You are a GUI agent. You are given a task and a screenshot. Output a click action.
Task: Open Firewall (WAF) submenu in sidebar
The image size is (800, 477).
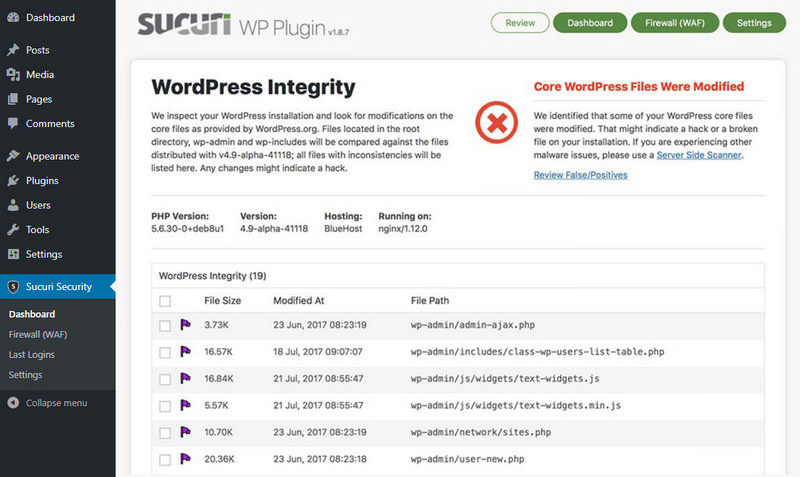[38, 335]
